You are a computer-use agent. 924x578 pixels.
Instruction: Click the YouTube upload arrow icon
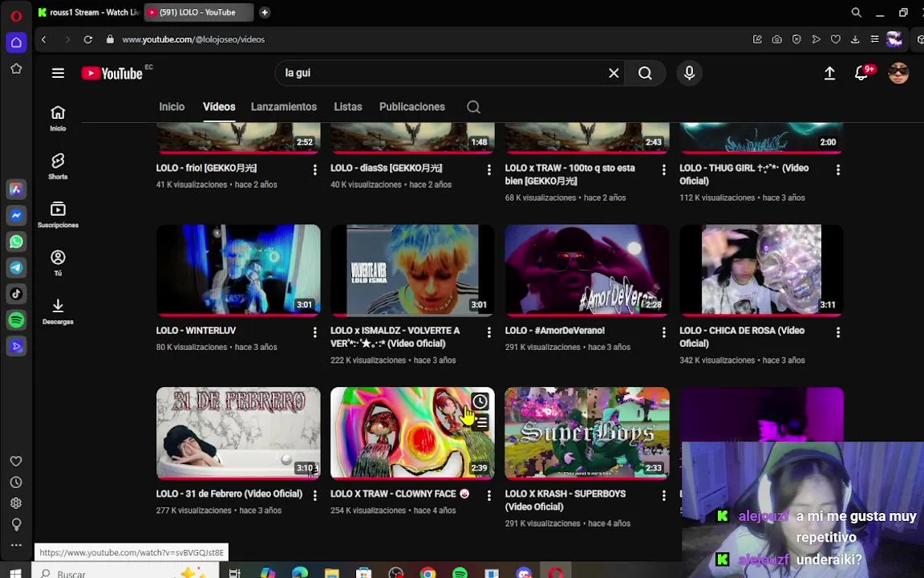point(829,73)
